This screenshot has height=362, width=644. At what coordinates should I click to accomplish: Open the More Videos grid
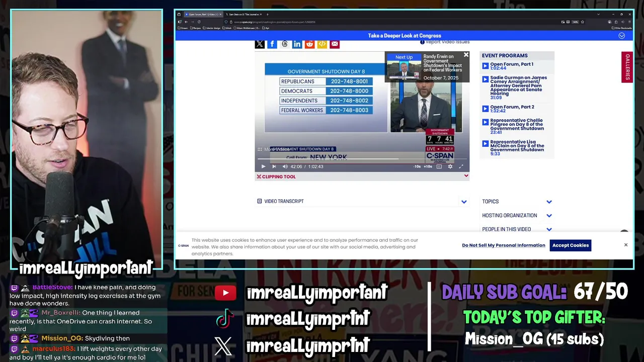pyautogui.click(x=274, y=149)
